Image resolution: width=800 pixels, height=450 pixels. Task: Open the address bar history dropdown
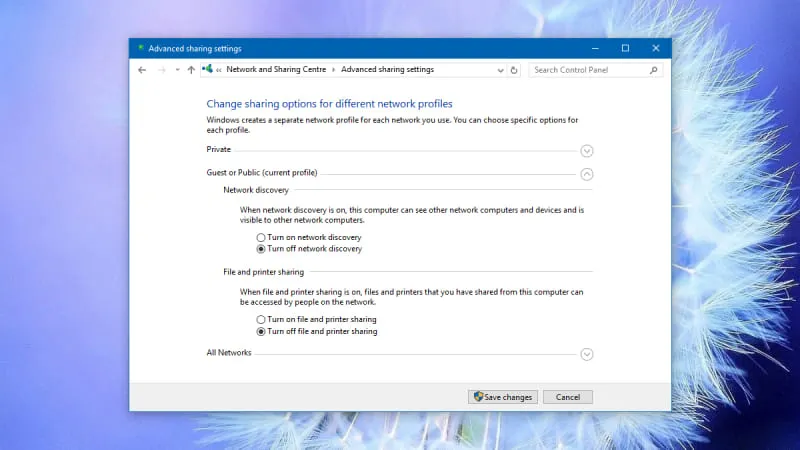tap(501, 70)
